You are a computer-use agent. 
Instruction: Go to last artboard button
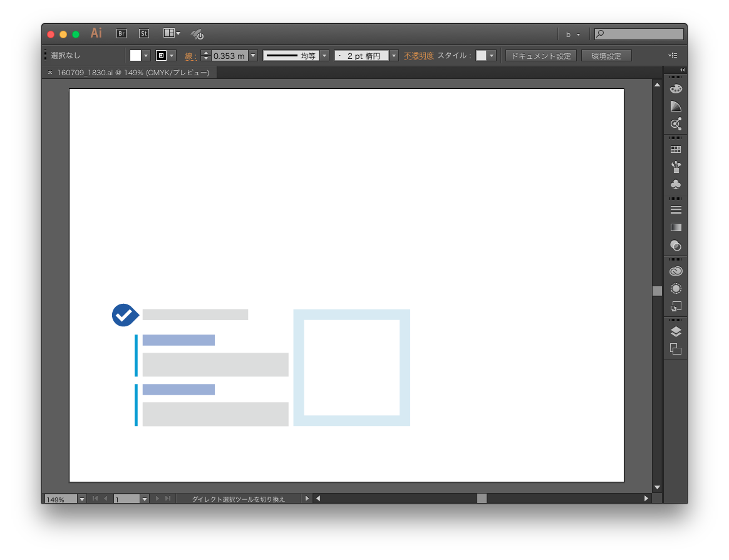(168, 499)
